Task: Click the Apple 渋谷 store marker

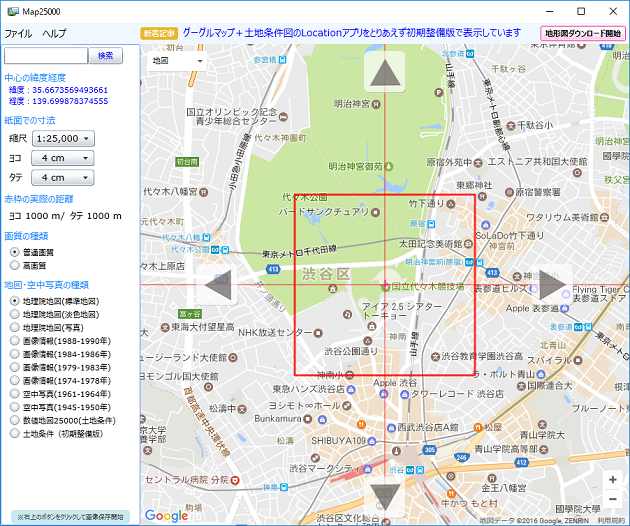Action: click(384, 394)
